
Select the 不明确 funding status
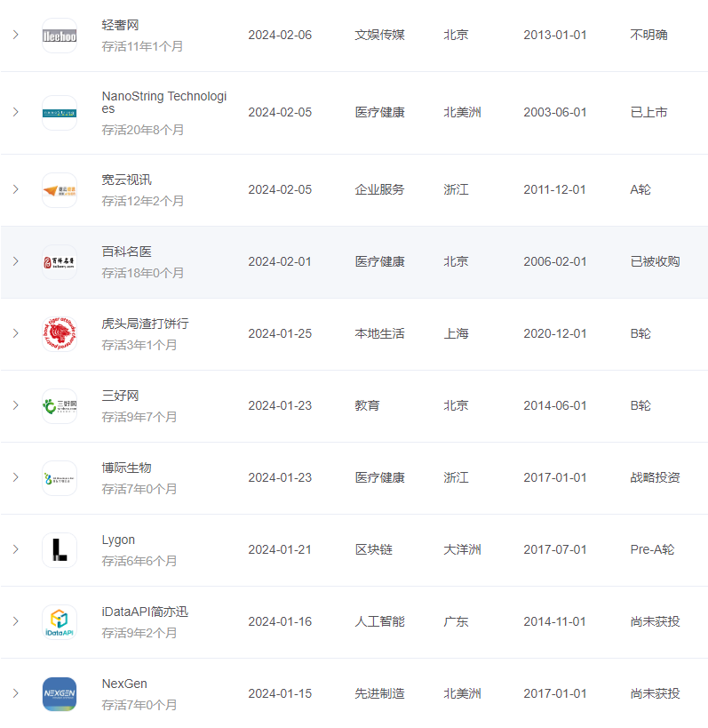(x=648, y=35)
